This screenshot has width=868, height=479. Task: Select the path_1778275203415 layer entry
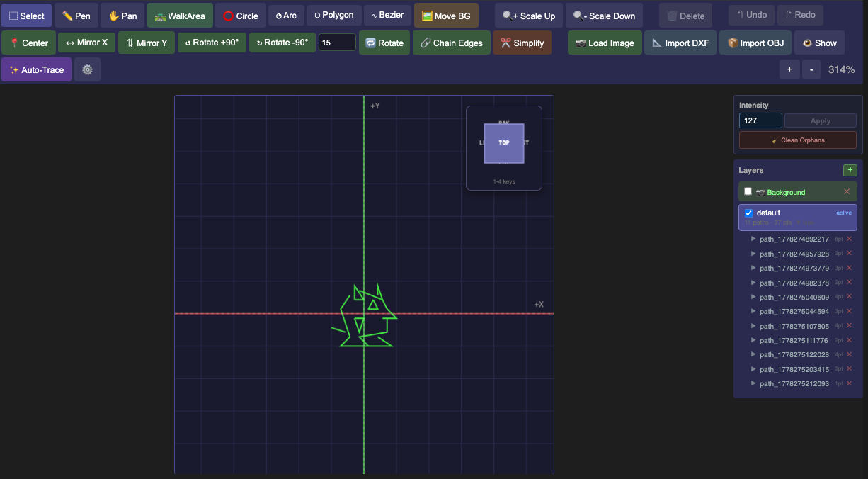(794, 369)
